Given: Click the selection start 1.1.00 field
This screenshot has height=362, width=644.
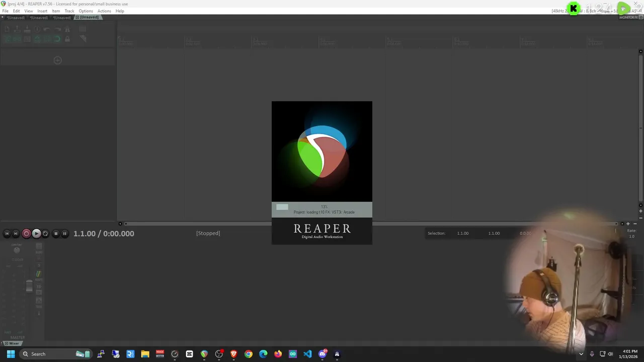Looking at the screenshot, I should (x=463, y=233).
